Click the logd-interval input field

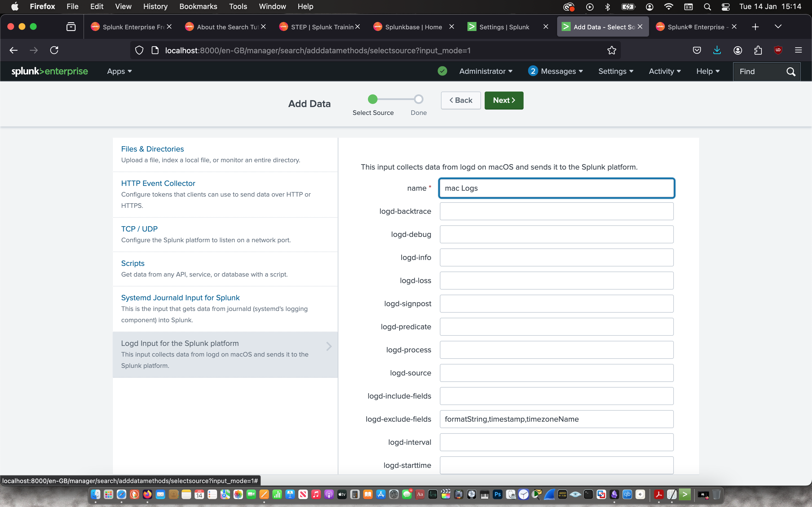[x=556, y=442]
